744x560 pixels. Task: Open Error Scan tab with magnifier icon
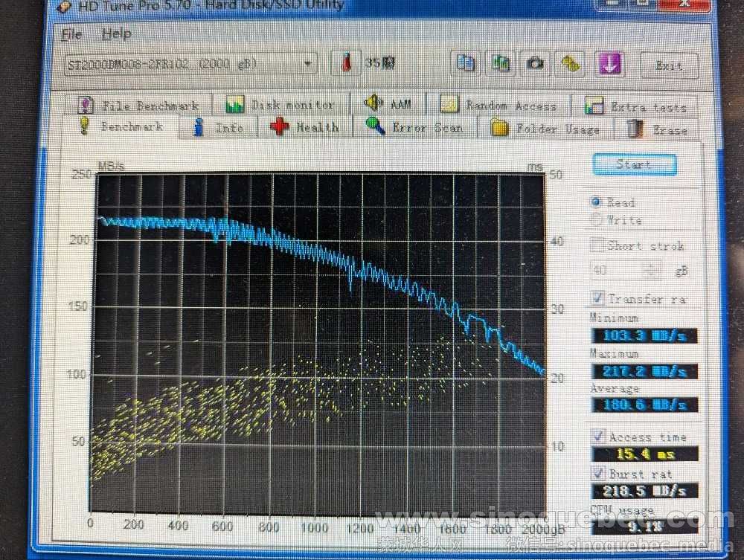coord(414,128)
